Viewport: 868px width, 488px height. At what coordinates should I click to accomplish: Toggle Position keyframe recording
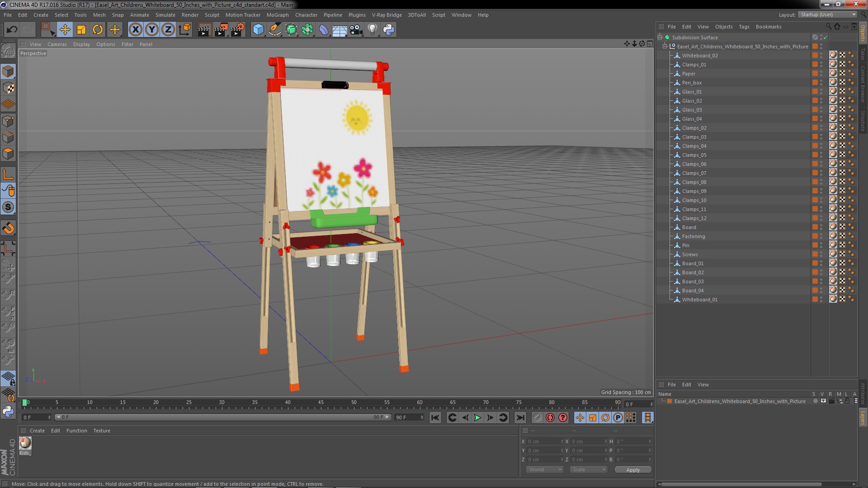(580, 418)
